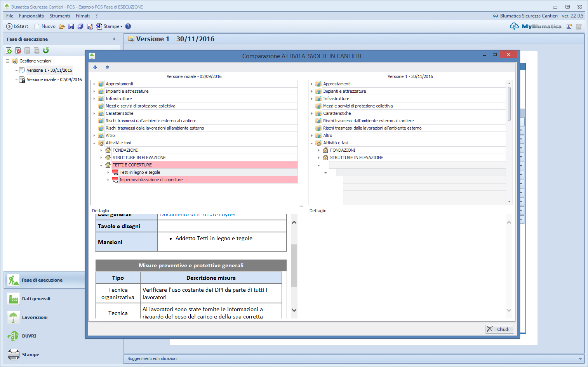Select Impermeabilizzazione di coperture tree item
The image size is (588, 367).
pyautogui.click(x=151, y=180)
